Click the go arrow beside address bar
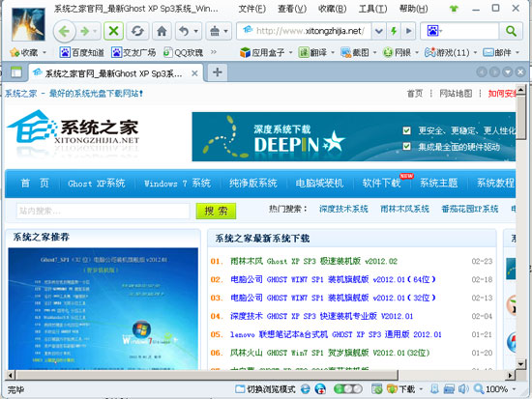The height and width of the screenshot is (399, 532). [x=409, y=31]
